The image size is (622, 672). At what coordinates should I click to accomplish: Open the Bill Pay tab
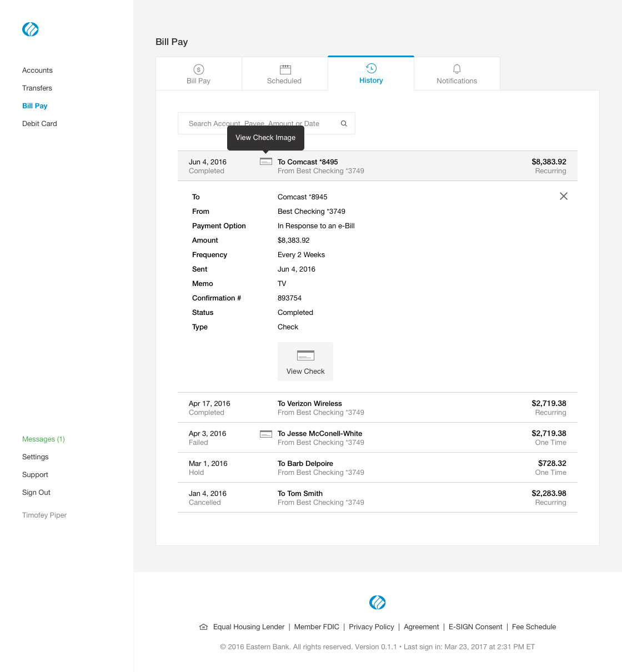pyautogui.click(x=199, y=73)
